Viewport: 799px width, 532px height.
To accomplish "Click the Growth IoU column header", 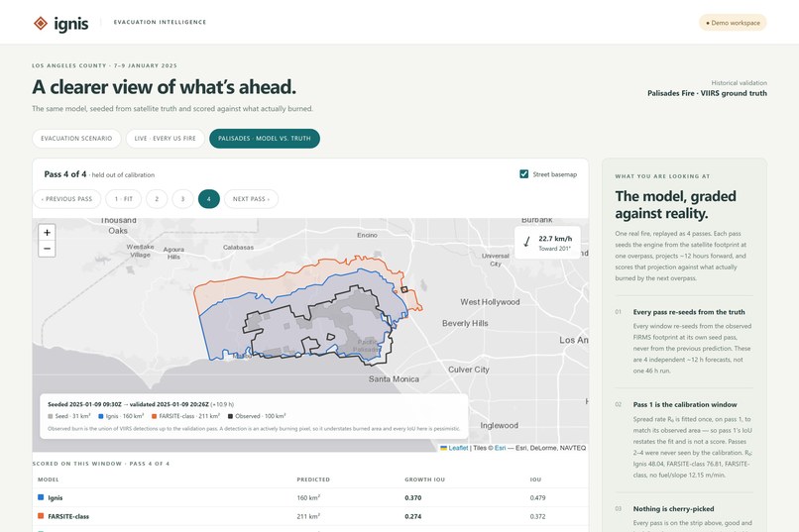I will [425, 479].
